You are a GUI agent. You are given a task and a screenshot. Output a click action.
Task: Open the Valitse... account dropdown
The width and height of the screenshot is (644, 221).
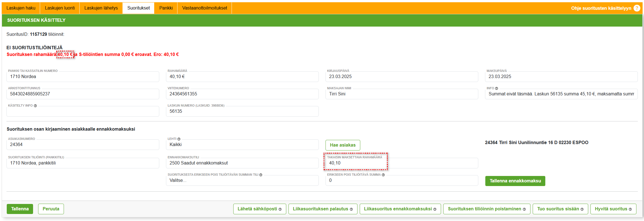[x=242, y=180]
